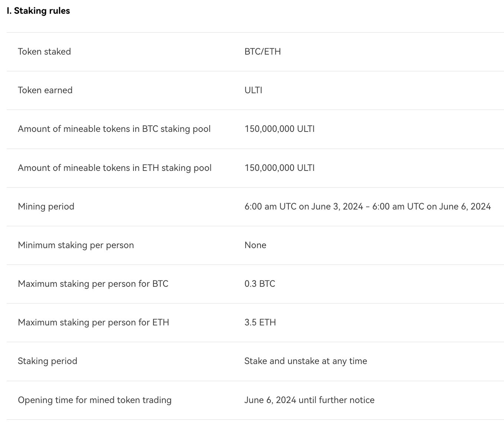
Task: Click the ULTI token earned value
Action: (253, 90)
